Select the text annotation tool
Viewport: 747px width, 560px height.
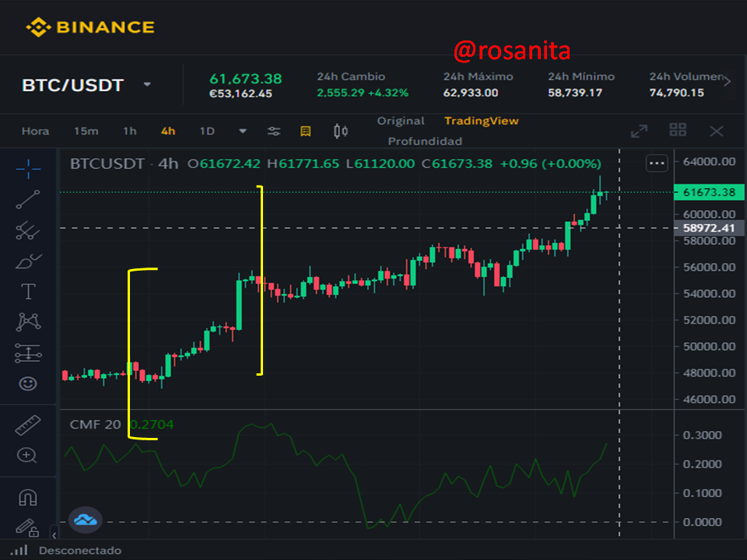point(28,292)
